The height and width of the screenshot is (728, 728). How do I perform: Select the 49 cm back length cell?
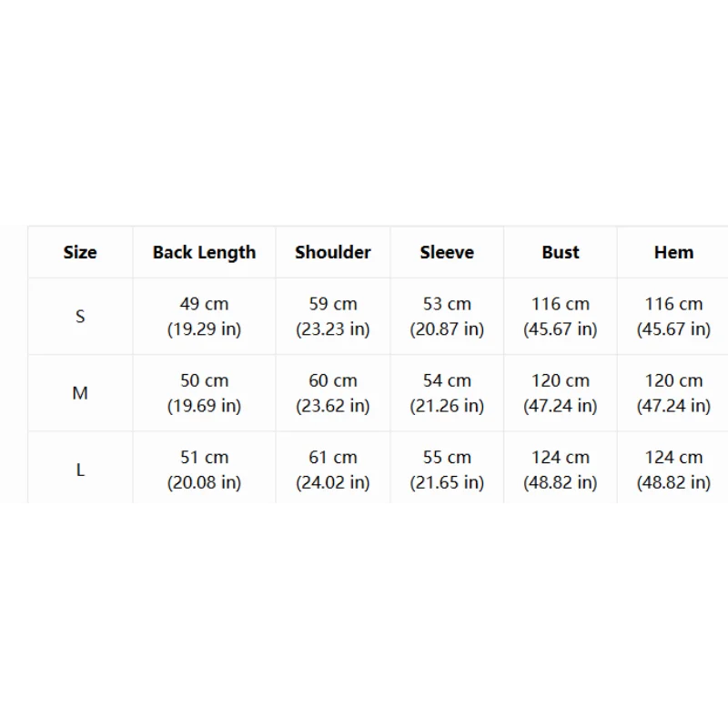(x=204, y=317)
